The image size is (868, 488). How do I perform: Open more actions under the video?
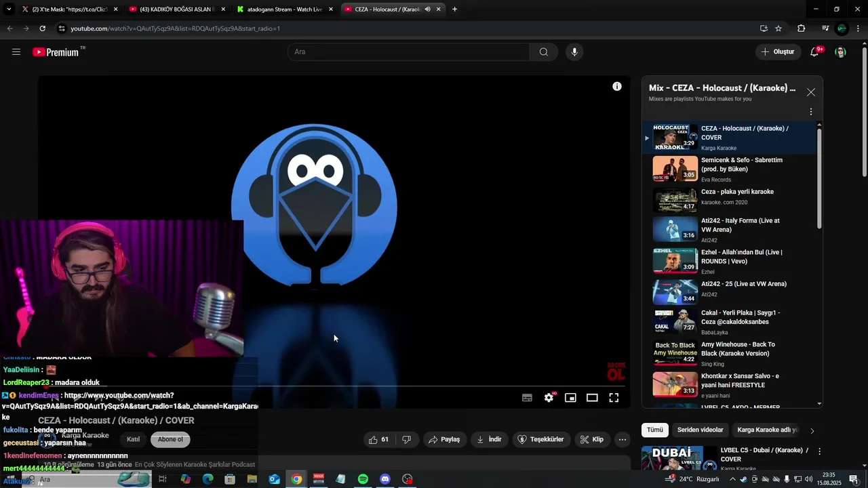pyautogui.click(x=623, y=439)
